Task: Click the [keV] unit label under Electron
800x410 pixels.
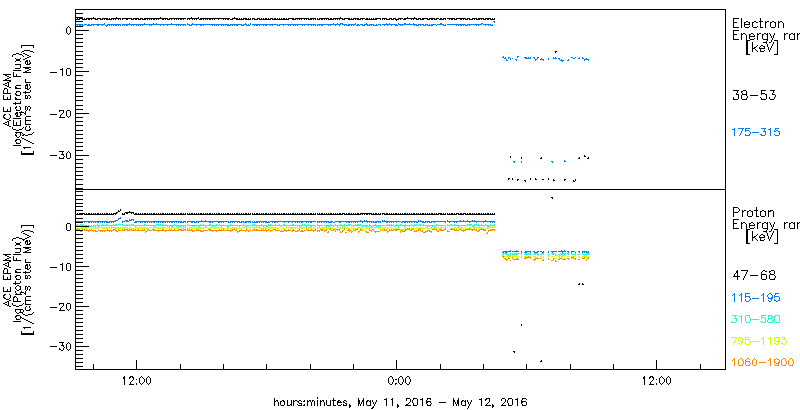Action: [761, 48]
